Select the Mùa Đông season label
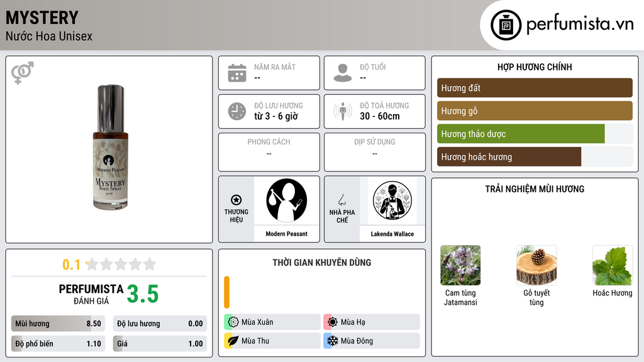Screen dimensions: 644x362 coord(357,341)
